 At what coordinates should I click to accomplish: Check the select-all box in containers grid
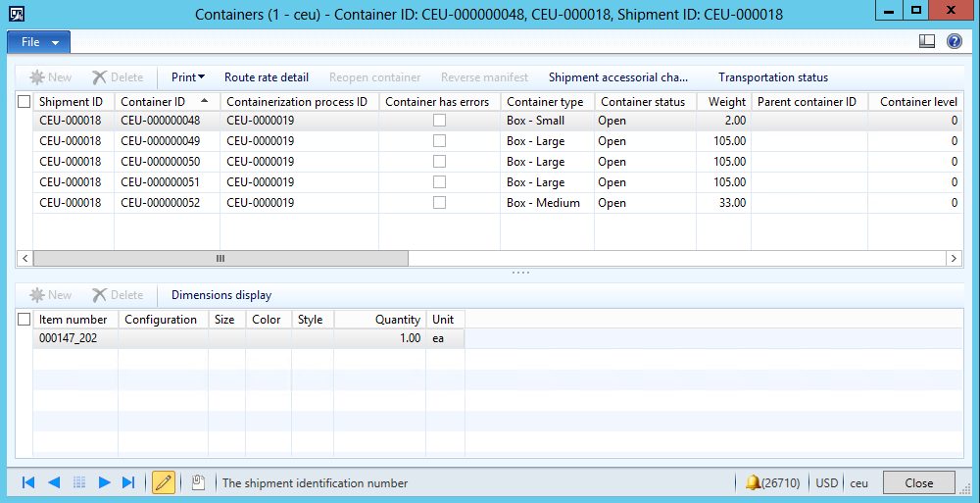[x=24, y=101]
